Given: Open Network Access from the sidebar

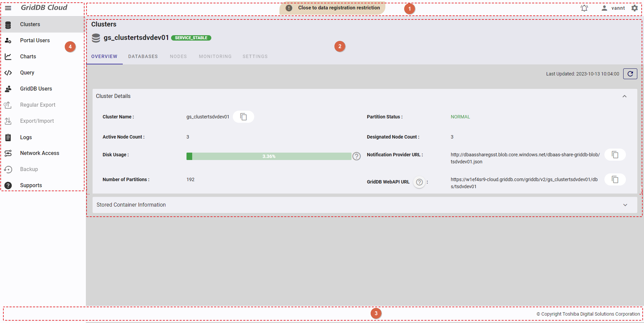Looking at the screenshot, I should [40, 153].
